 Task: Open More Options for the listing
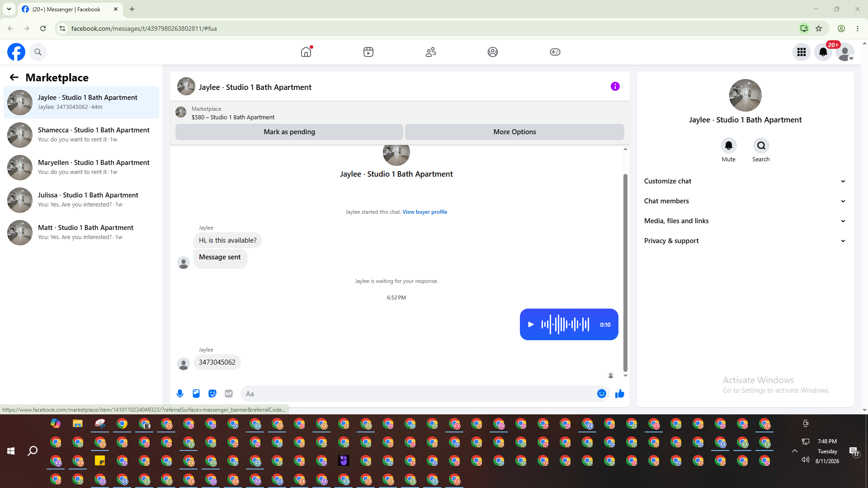(x=514, y=132)
